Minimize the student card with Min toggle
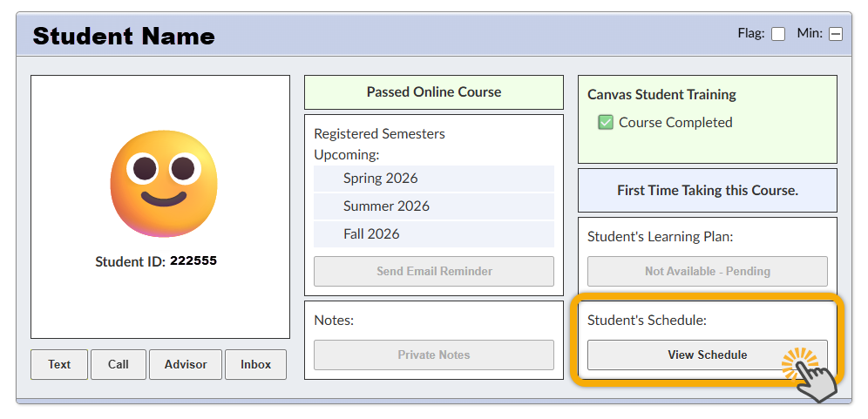 tap(836, 34)
